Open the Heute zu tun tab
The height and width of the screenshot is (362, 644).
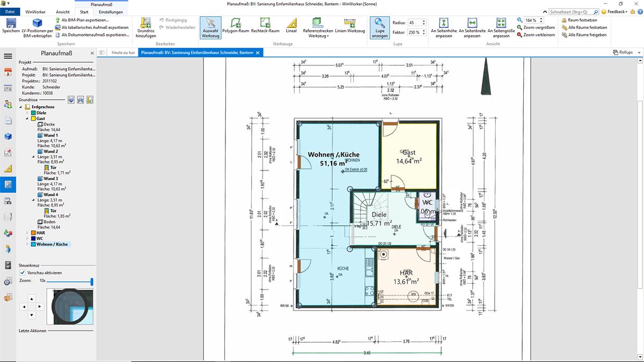123,53
